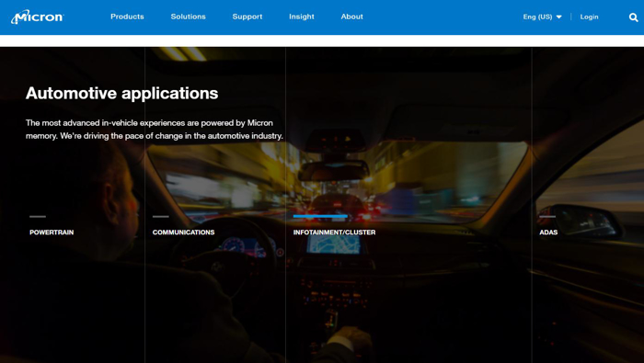
Task: Select the Powertrain application tab
Action: point(52,233)
